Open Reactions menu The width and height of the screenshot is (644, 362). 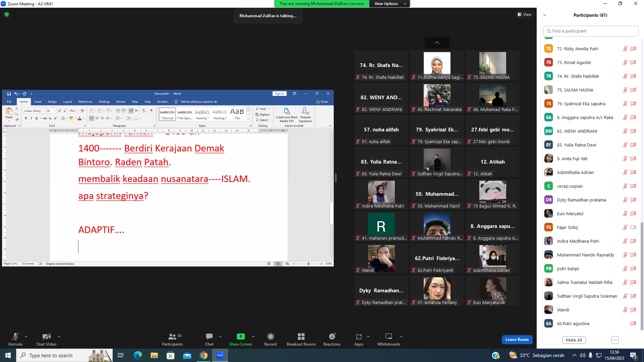tap(332, 339)
